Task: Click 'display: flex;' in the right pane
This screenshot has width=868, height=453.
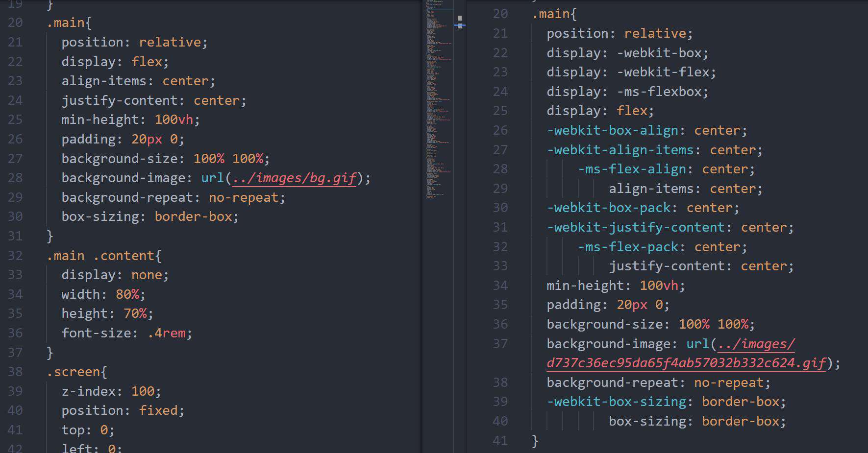Action: 600,111
